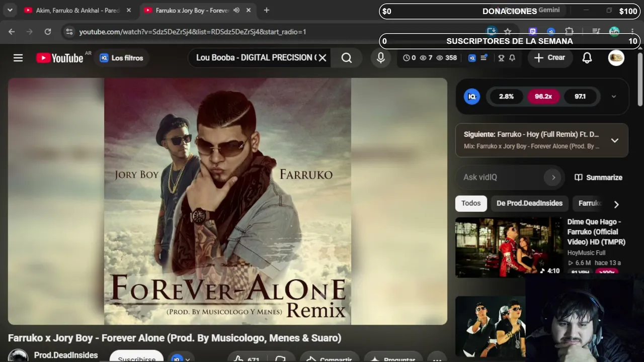Click the YouTube search magnifier button
The height and width of the screenshot is (362, 644).
click(x=347, y=58)
